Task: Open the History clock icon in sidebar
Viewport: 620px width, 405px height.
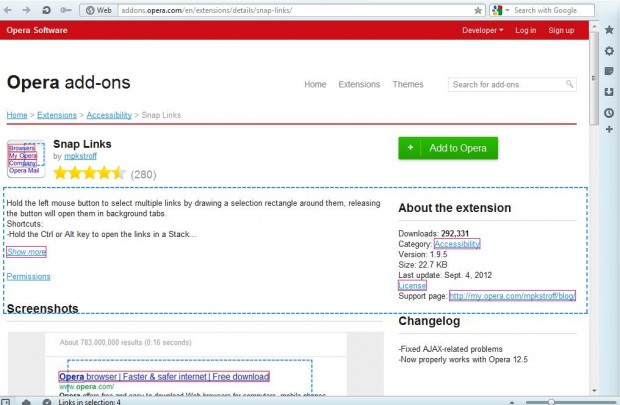Action: pos(609,113)
